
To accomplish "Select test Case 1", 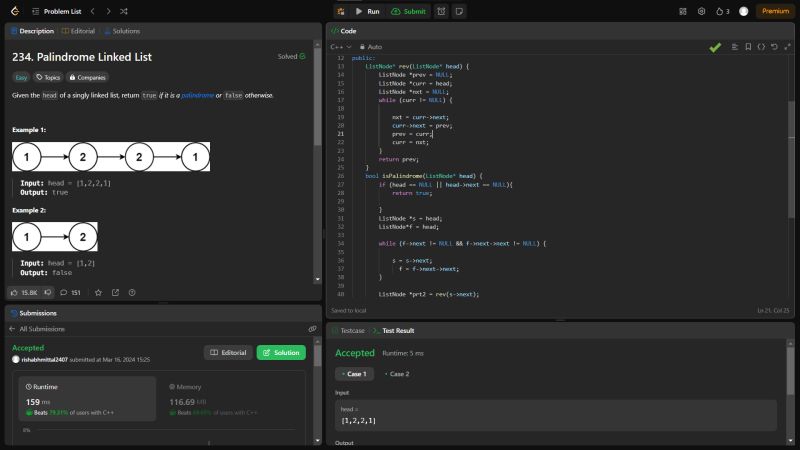I will point(354,374).
